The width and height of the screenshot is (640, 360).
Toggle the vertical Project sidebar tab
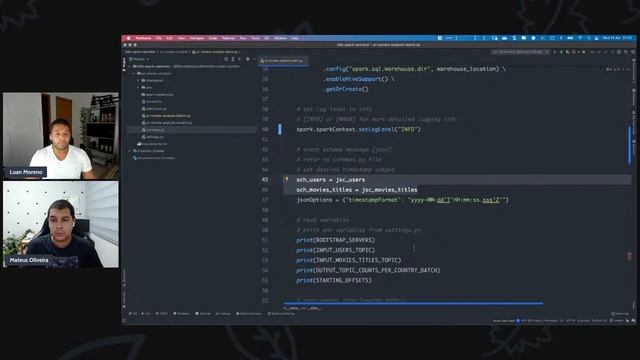click(124, 64)
